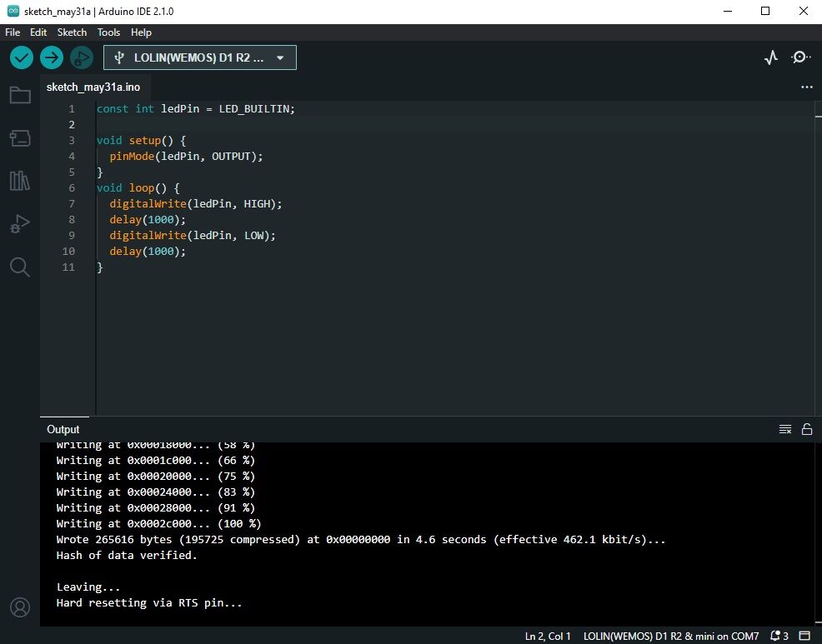Open the Sketch menu
The image size is (822, 644).
[72, 32]
